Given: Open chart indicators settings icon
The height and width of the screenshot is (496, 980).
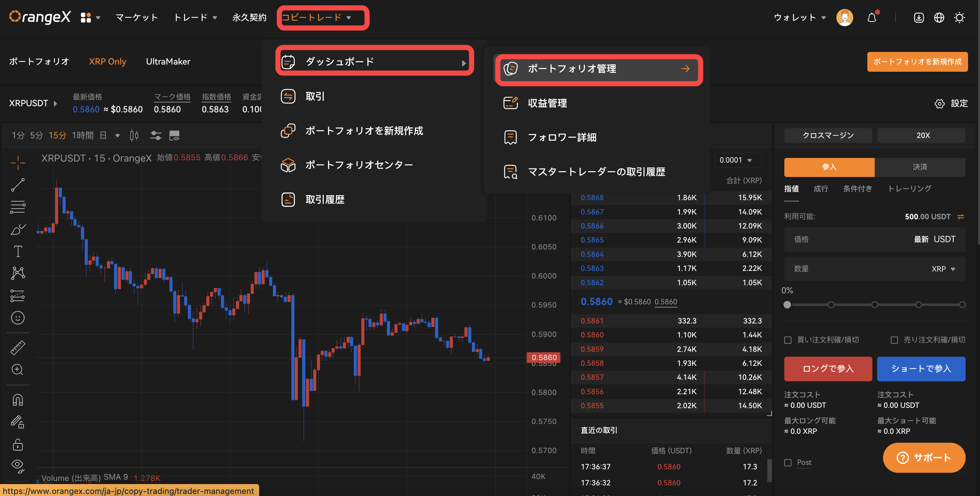Looking at the screenshot, I should [x=156, y=135].
